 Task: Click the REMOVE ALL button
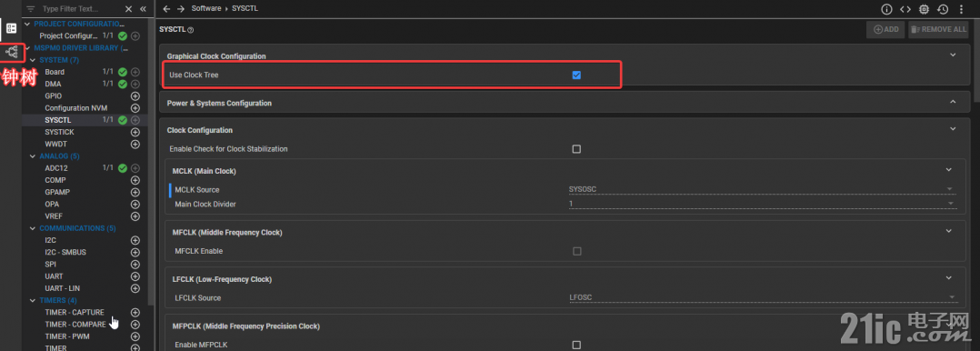point(938,29)
